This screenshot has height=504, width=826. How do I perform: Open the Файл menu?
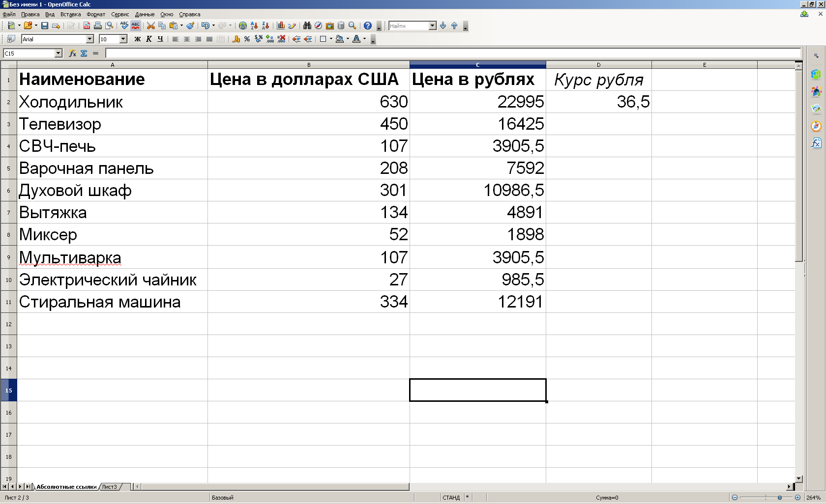click(x=9, y=14)
